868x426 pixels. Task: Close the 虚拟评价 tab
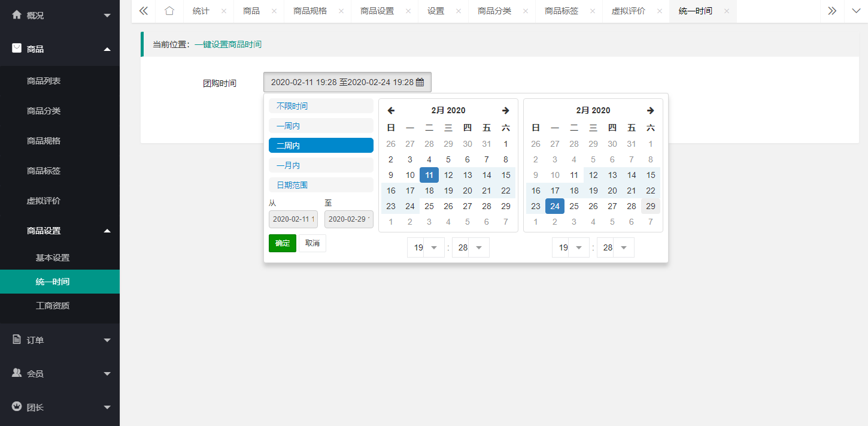[659, 11]
